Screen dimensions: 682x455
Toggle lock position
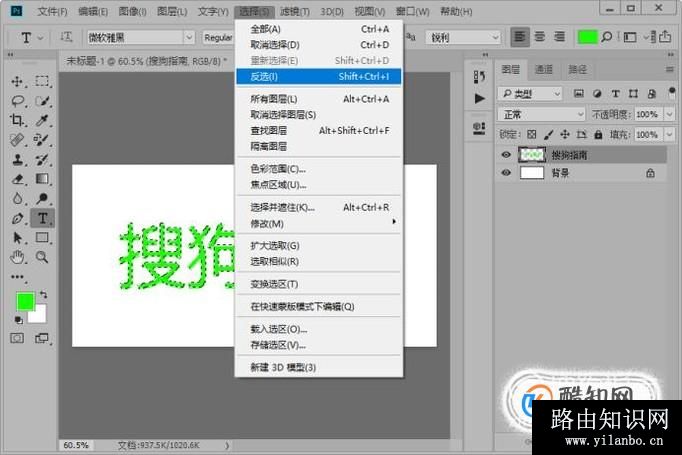click(x=565, y=134)
